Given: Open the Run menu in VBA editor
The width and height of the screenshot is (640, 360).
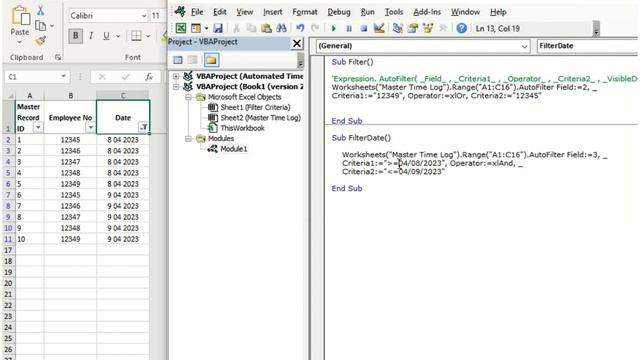Looking at the screenshot, I should 367,12.
